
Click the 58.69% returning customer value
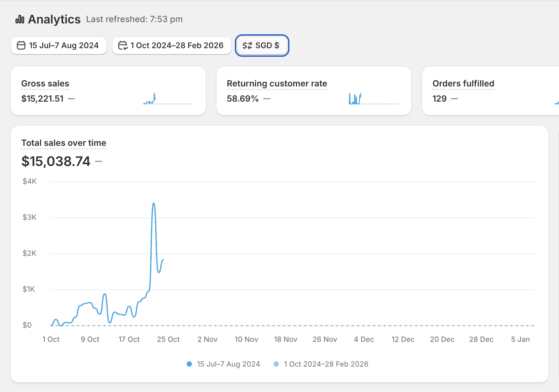point(242,99)
